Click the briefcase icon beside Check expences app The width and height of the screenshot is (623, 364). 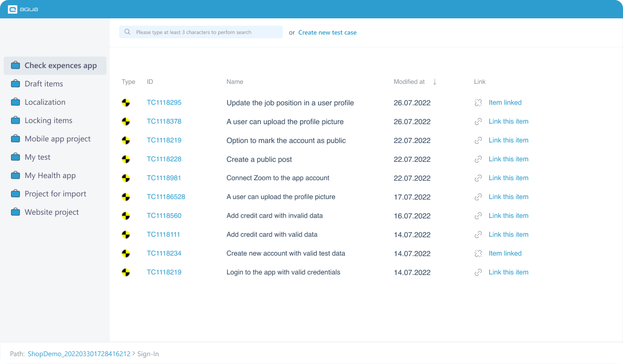click(x=15, y=65)
